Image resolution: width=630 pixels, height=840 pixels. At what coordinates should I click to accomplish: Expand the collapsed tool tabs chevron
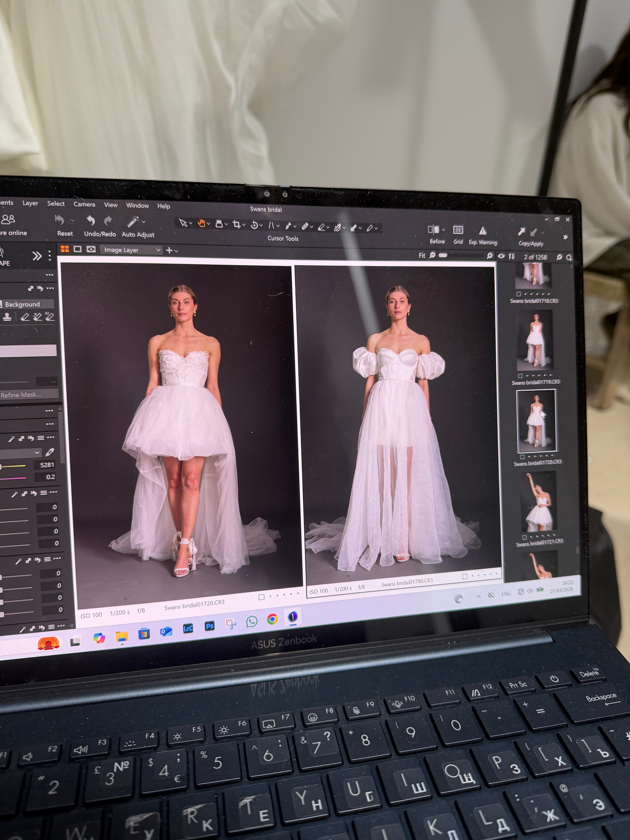click(x=37, y=256)
